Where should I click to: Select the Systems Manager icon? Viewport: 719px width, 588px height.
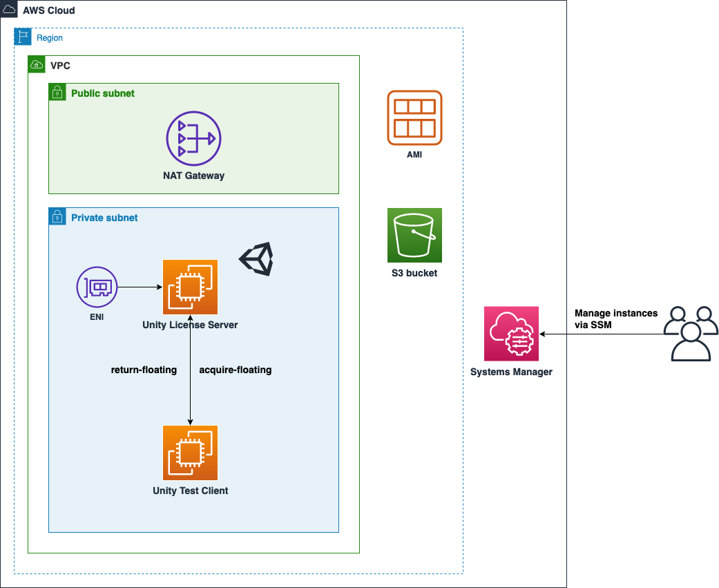[511, 334]
